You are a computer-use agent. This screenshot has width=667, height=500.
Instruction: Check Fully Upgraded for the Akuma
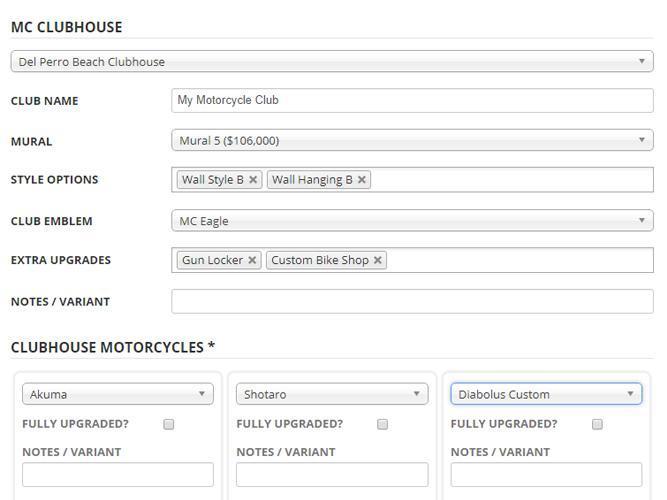(x=168, y=424)
